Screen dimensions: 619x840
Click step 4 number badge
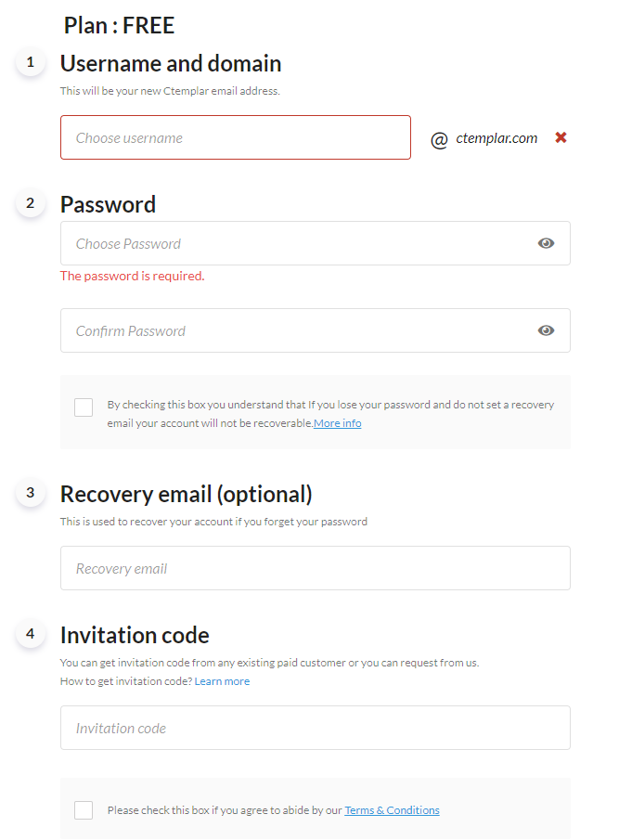[x=31, y=634]
